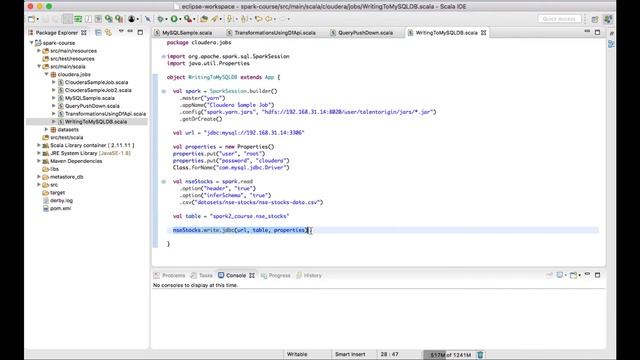Open the dropdown arrow beside the New icon

[x=38, y=19]
